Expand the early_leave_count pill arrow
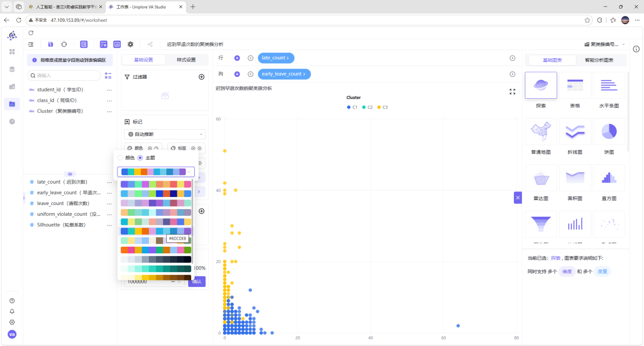Screen dimensions: 644x346 click(304, 74)
